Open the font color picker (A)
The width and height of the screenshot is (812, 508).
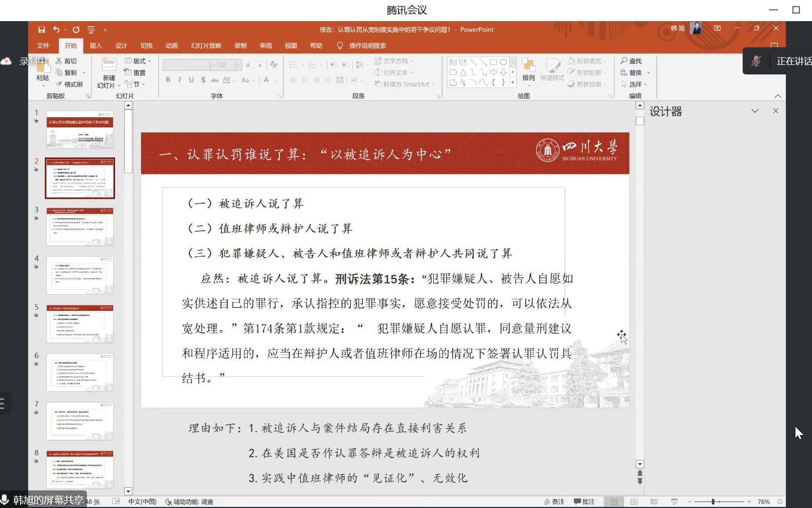(266, 79)
